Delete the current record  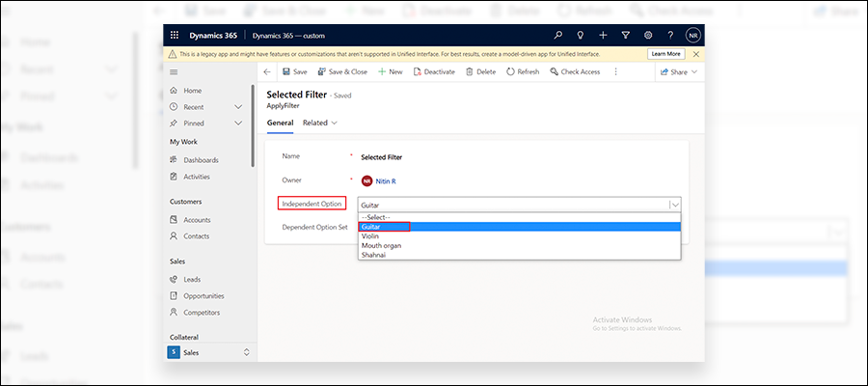tap(480, 72)
